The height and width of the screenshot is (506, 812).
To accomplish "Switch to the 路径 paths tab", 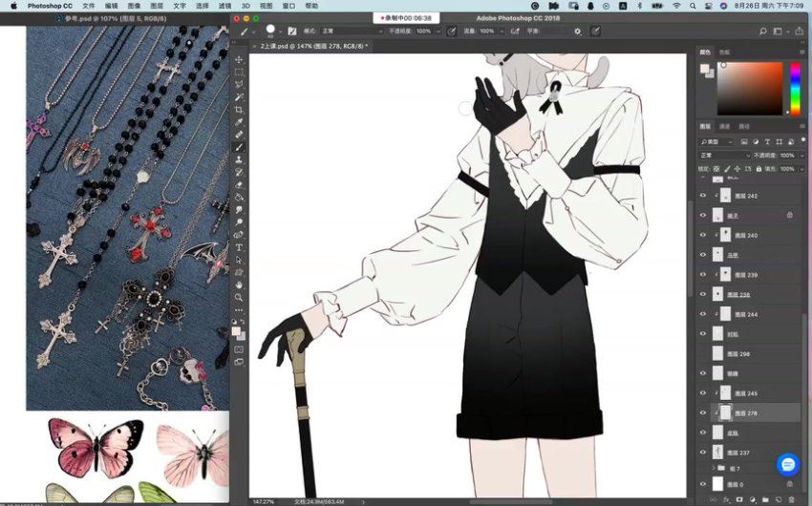I will point(744,126).
